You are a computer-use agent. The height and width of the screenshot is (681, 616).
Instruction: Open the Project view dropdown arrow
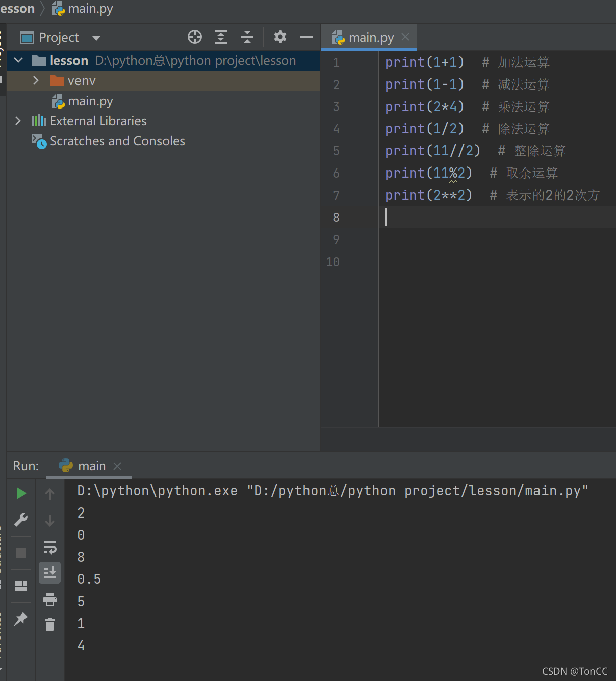(96, 38)
